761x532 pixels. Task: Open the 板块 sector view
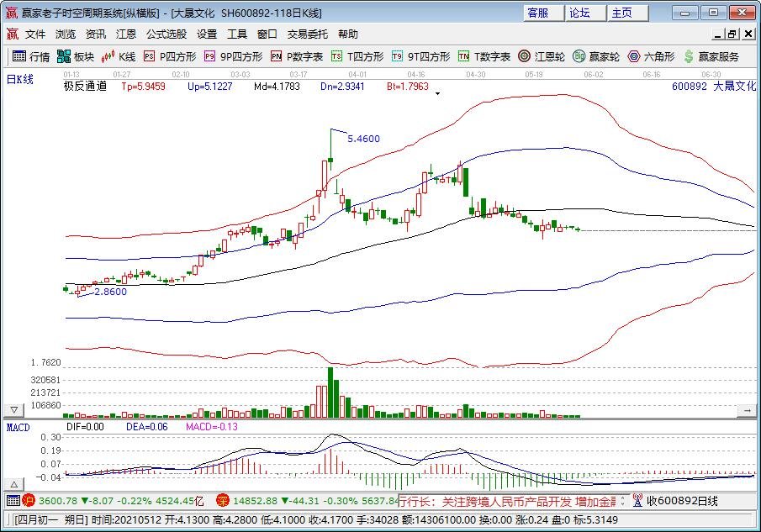point(75,57)
